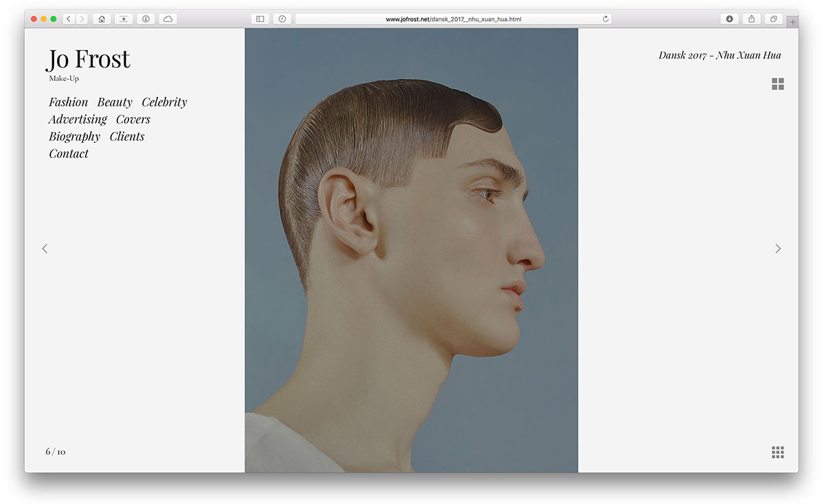Close the window with red button

[x=34, y=19]
